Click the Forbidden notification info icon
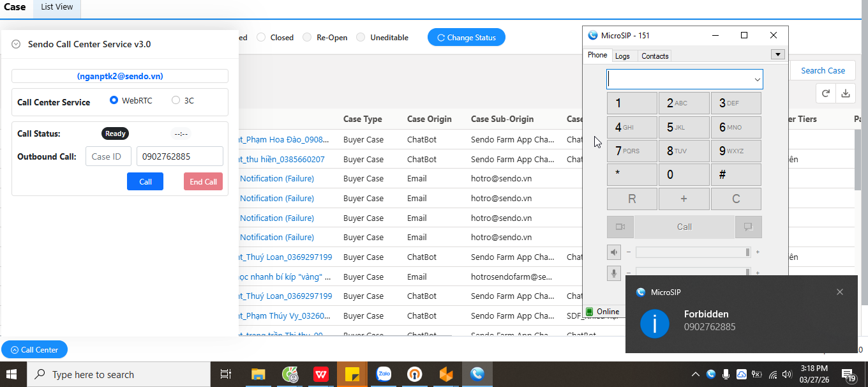868x387 pixels. tap(654, 324)
